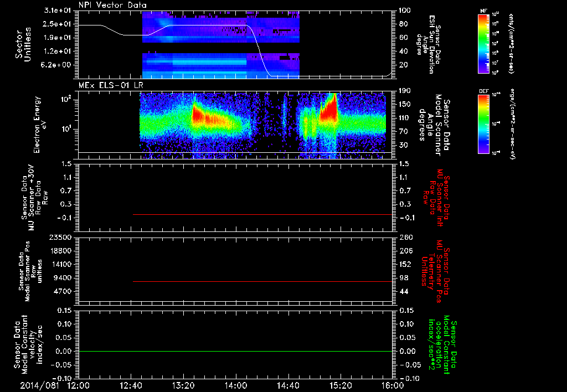Select the "MEx ELS-01 LR" panel title
The image size is (567, 392).
[x=111, y=86]
